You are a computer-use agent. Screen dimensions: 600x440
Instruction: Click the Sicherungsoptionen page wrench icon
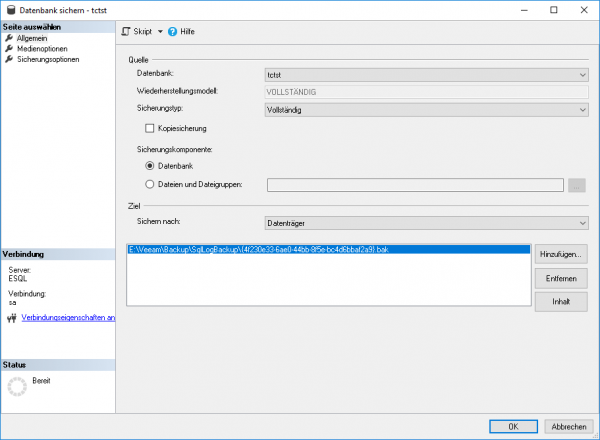pos(9,59)
